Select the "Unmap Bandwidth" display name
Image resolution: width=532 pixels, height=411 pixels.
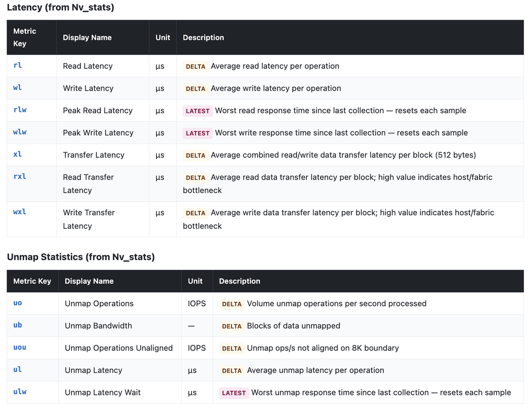pyautogui.click(x=98, y=326)
